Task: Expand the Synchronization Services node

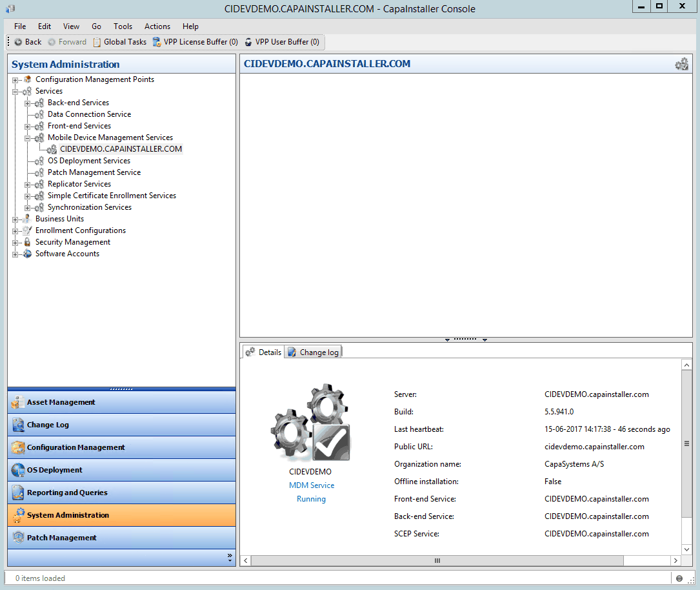Action: (28, 208)
